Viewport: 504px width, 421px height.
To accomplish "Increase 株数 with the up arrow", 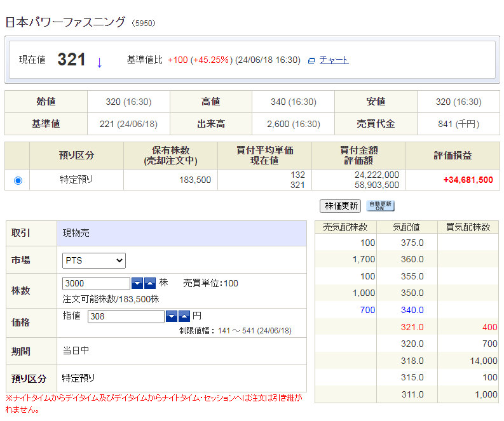I will pos(150,283).
